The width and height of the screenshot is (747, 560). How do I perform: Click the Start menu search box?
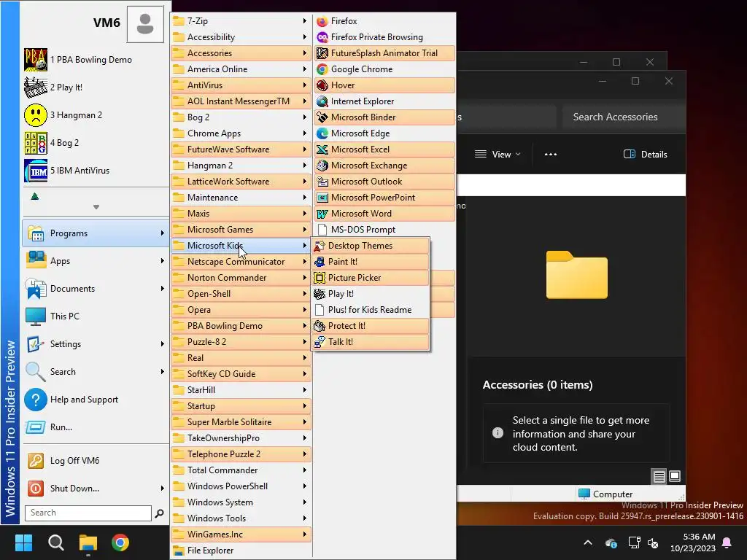[x=88, y=513]
